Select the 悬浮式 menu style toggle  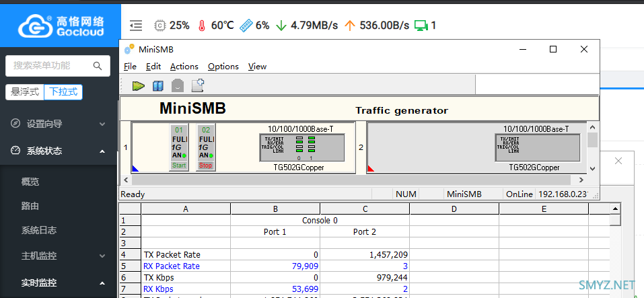[x=25, y=92]
